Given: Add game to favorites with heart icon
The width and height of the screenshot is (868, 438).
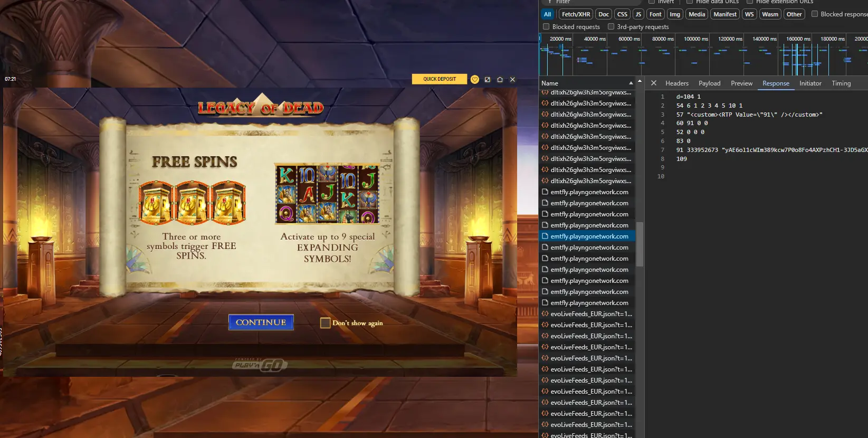Looking at the screenshot, I should tap(475, 79).
